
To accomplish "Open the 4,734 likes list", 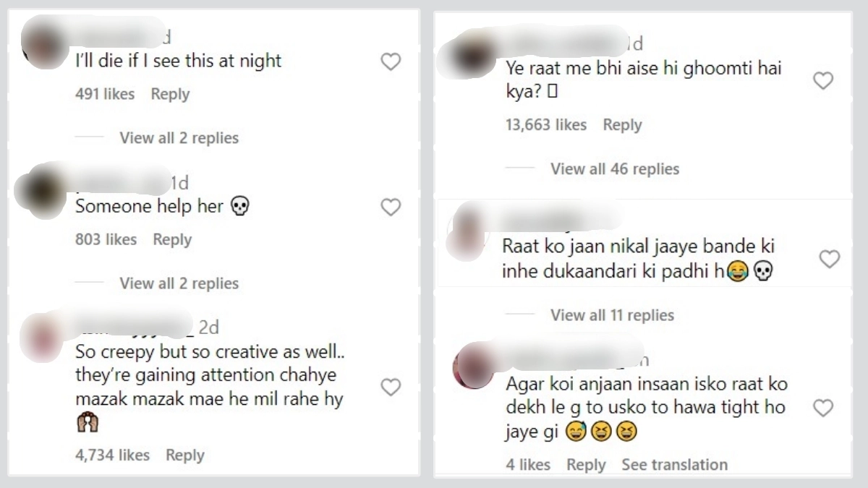I will (x=112, y=455).
